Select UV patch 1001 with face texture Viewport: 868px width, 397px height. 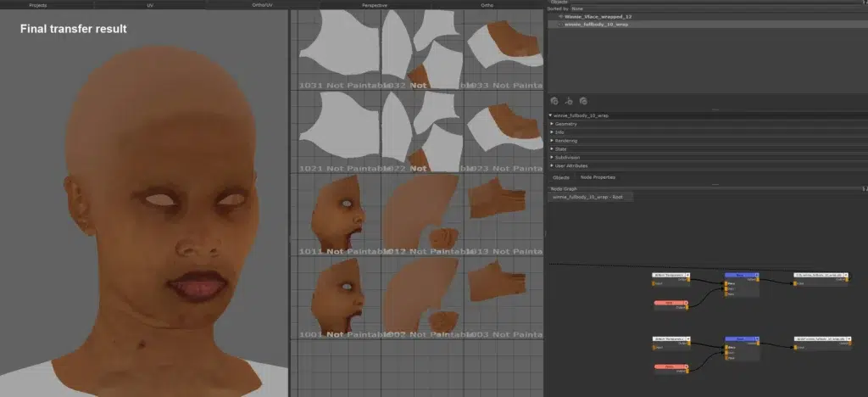pyautogui.click(x=339, y=299)
